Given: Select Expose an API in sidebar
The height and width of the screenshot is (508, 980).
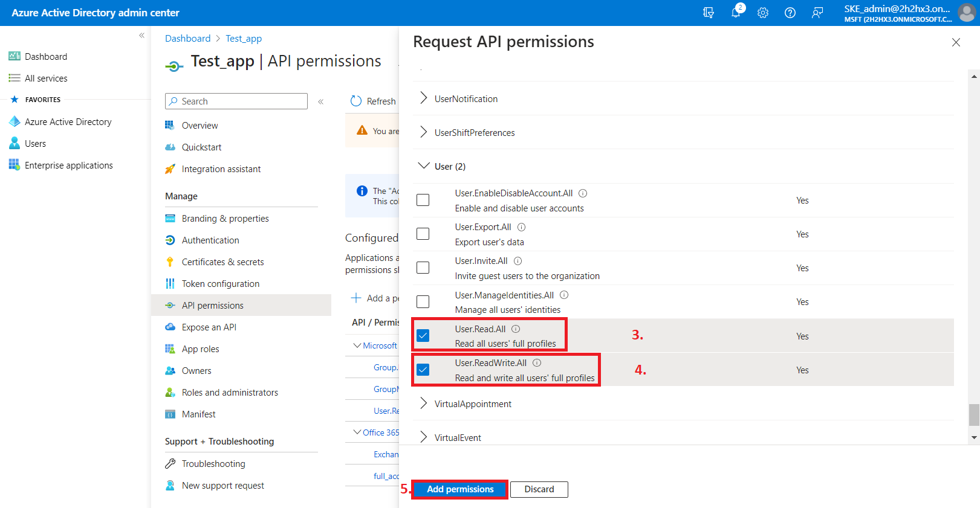Looking at the screenshot, I should [209, 327].
